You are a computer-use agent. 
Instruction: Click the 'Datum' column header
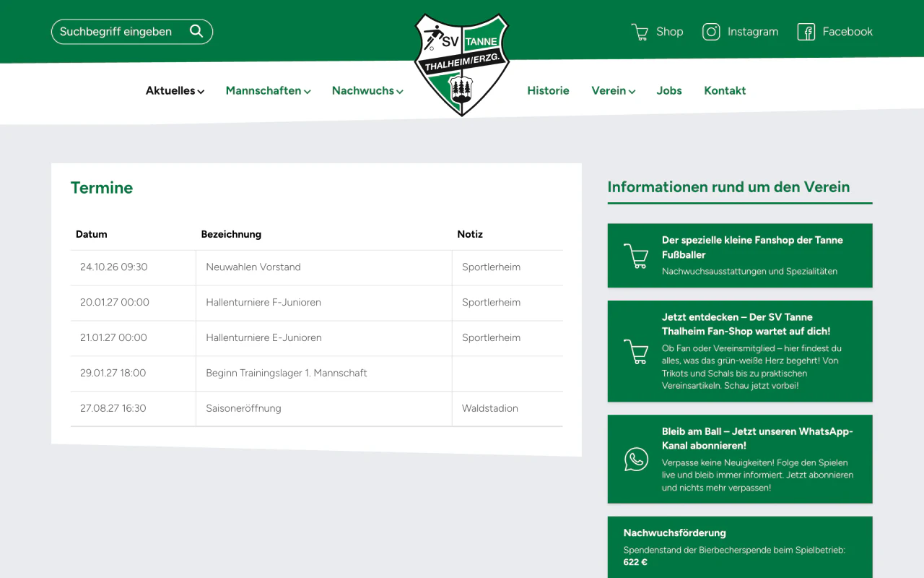91,234
